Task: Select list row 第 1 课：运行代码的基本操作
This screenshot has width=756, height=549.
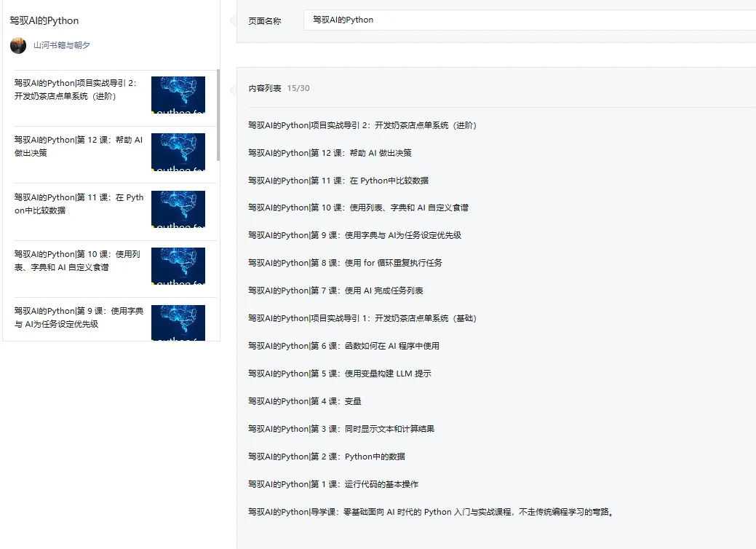Action: pos(333,484)
